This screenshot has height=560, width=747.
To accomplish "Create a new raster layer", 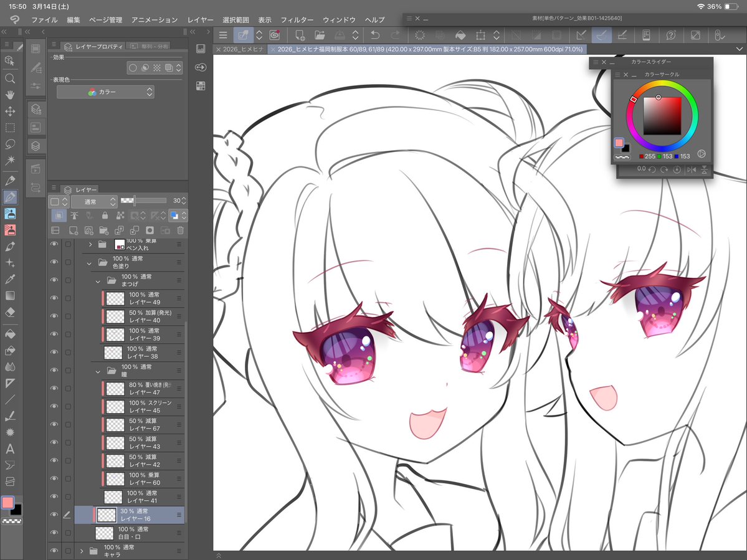I will point(74,231).
